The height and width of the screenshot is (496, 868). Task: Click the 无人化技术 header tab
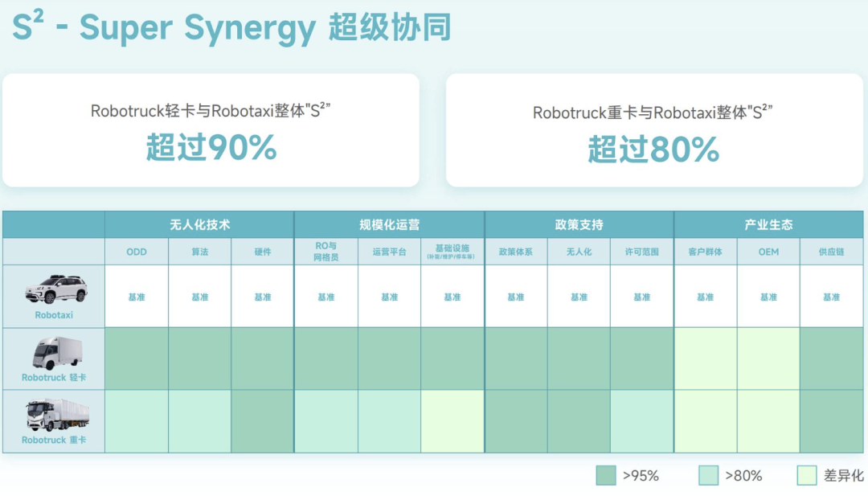tap(199, 225)
